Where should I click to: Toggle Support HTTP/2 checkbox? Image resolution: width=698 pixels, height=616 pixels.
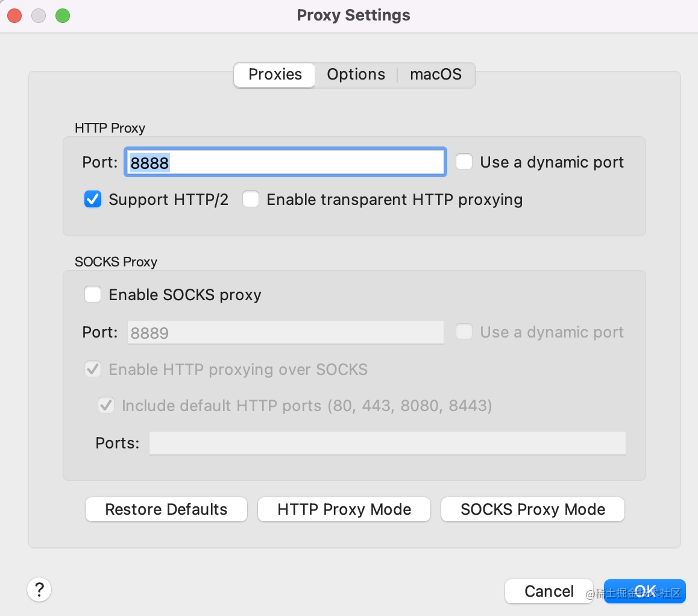click(x=93, y=200)
